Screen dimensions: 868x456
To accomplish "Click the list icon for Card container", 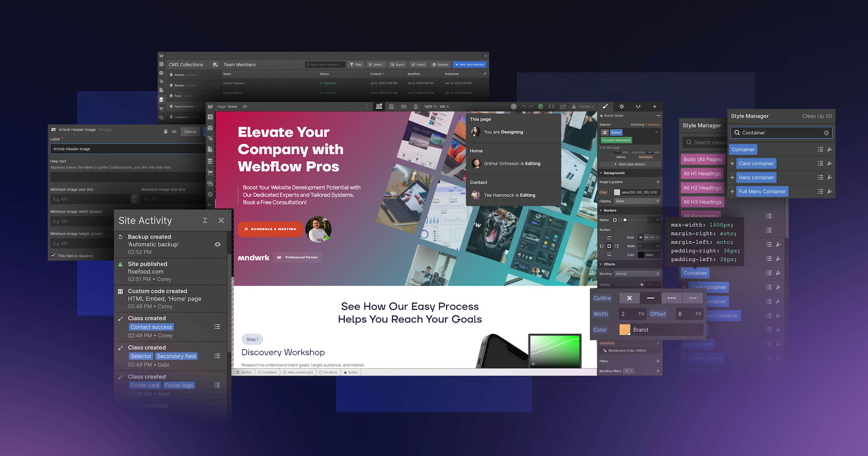I will click(820, 164).
